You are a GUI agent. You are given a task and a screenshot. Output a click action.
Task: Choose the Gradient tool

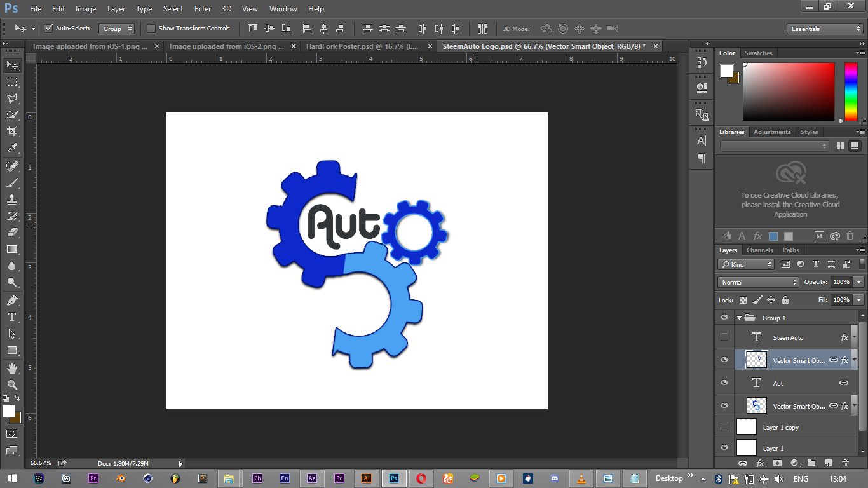tap(12, 249)
